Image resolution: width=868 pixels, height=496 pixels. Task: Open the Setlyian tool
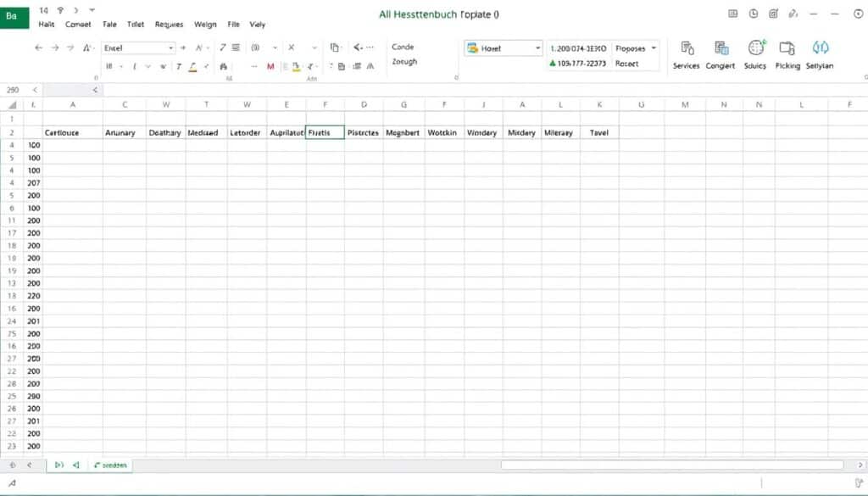pyautogui.click(x=820, y=55)
